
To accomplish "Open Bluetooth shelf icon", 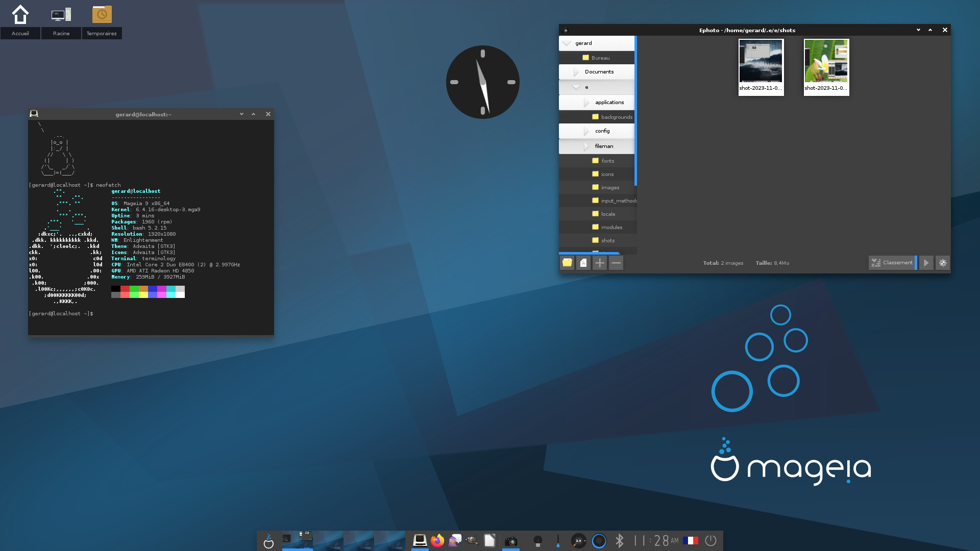I will [620, 541].
